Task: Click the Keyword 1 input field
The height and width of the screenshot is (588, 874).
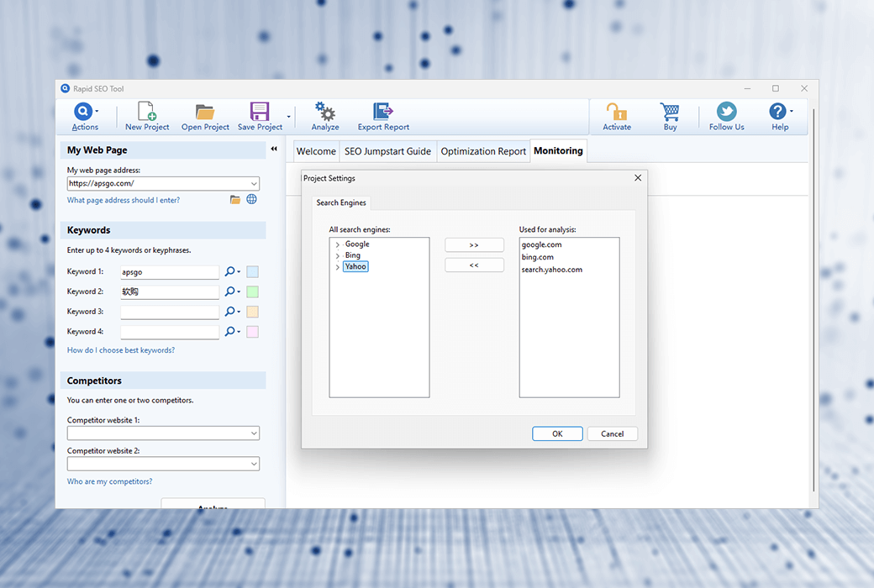Action: 170,272
